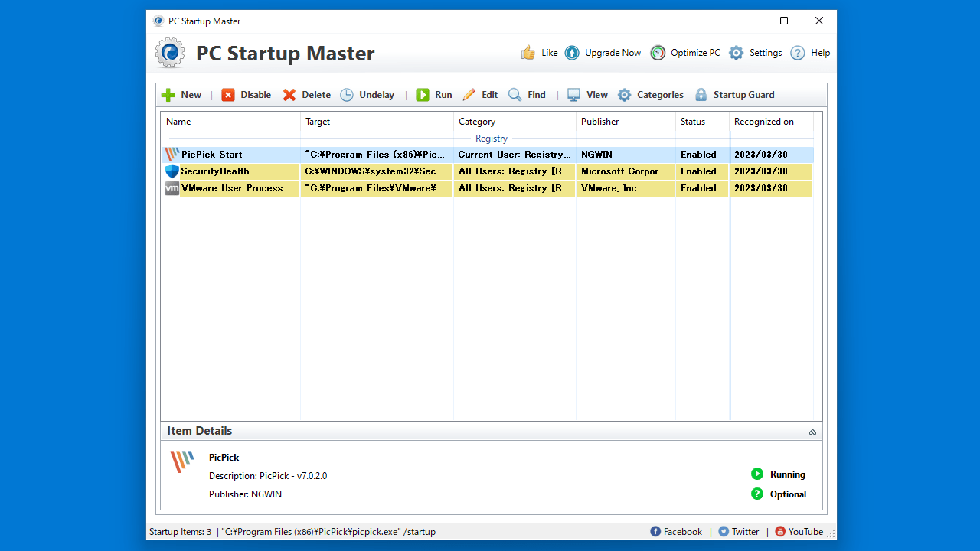Sort list by Target column
Viewport: 980px width, 551px height.
click(x=377, y=122)
